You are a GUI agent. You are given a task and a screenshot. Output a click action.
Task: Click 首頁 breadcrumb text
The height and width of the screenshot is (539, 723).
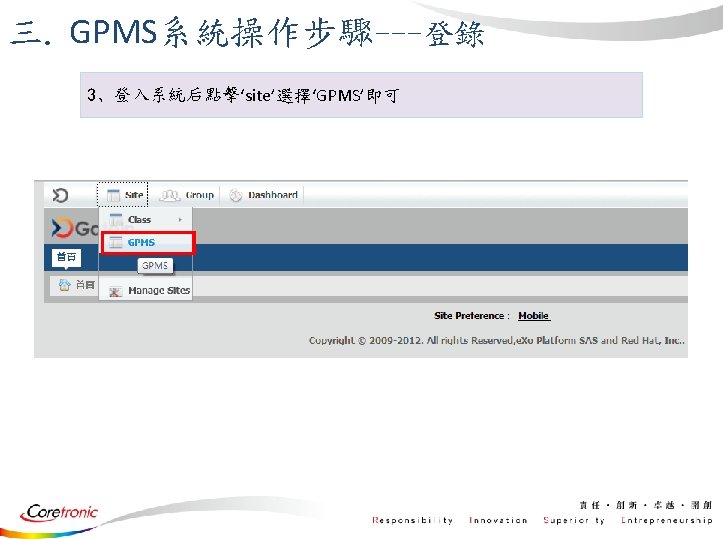[x=85, y=285]
